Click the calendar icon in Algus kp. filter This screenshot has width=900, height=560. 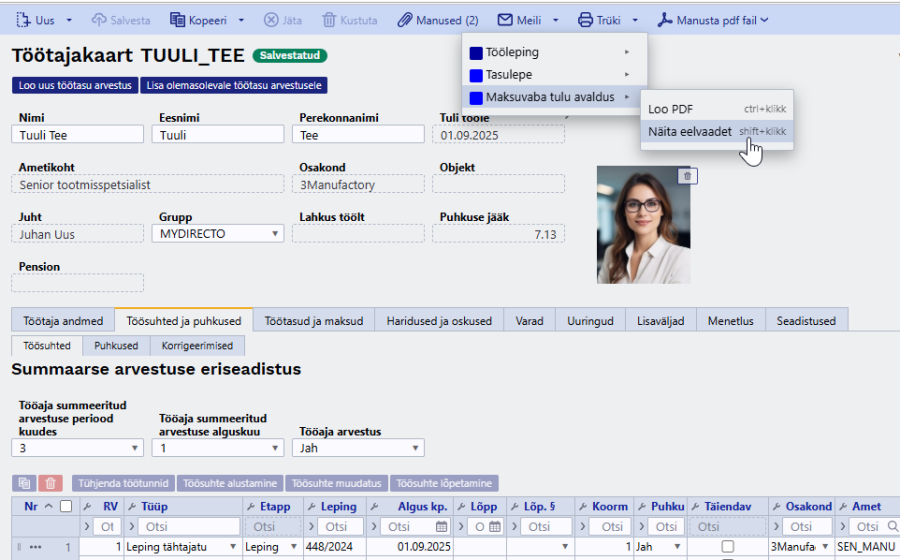tap(440, 526)
